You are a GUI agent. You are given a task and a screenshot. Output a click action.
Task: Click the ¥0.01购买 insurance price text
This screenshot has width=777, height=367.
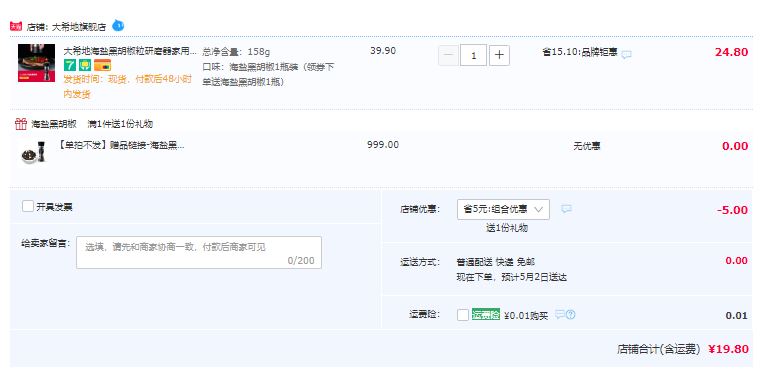click(526, 315)
